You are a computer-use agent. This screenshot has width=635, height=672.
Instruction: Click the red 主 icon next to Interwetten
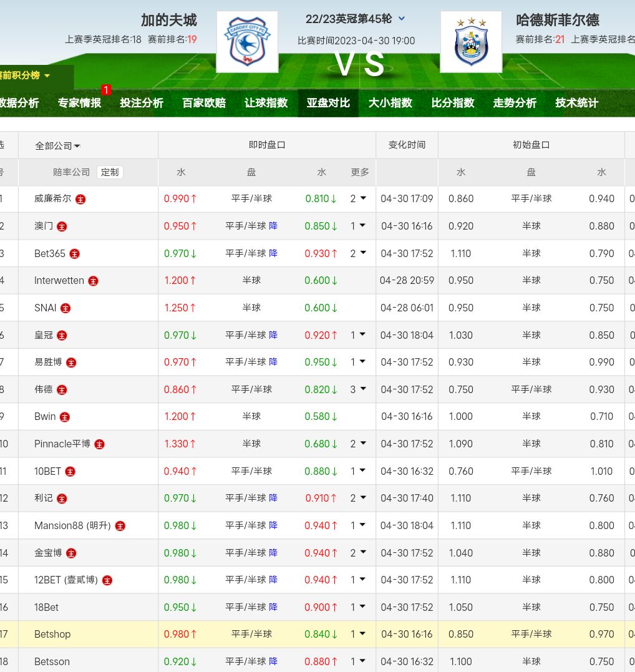(x=94, y=281)
